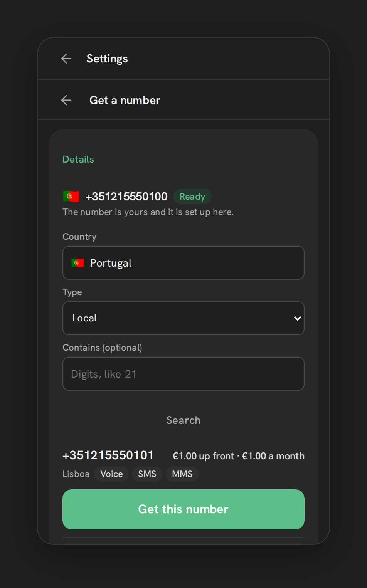Open the Type dropdown chevron
The image size is (367, 588).
point(297,318)
